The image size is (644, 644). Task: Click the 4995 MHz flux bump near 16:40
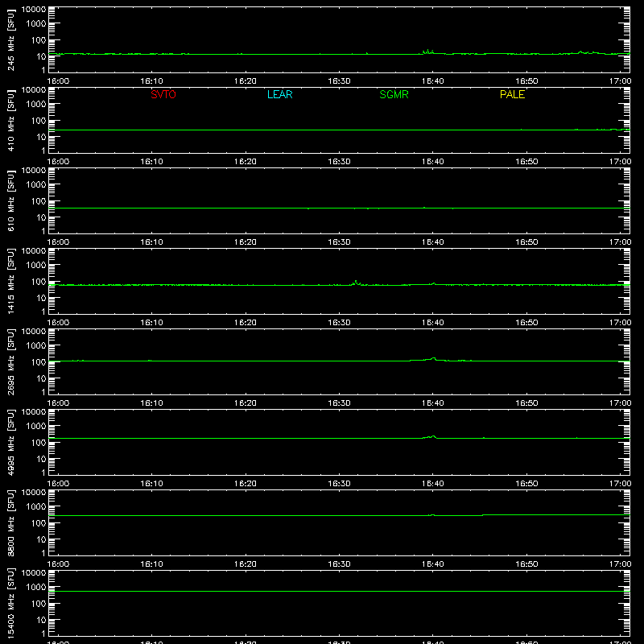[x=430, y=437]
